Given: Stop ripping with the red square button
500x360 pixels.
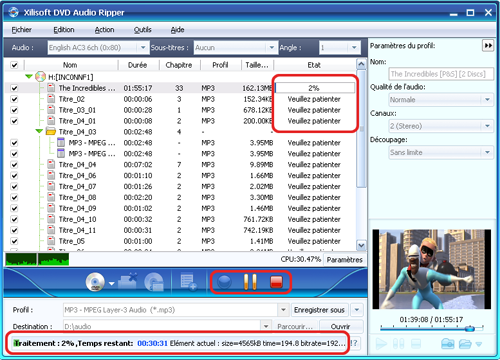Looking at the screenshot, I should click(276, 282).
